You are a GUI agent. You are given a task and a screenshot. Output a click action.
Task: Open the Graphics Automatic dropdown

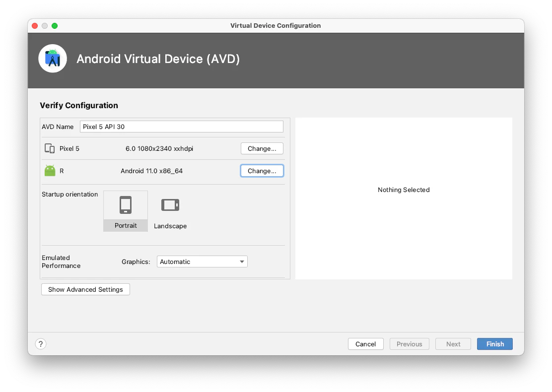pos(202,261)
